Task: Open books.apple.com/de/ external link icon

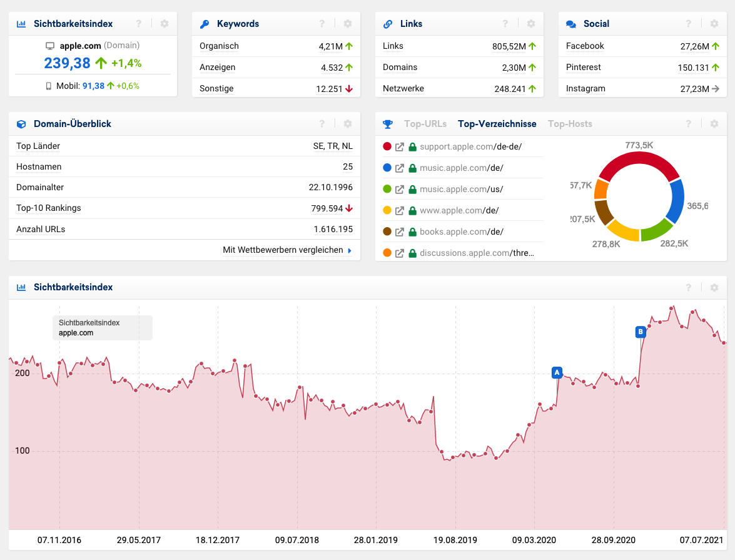Action: click(399, 232)
